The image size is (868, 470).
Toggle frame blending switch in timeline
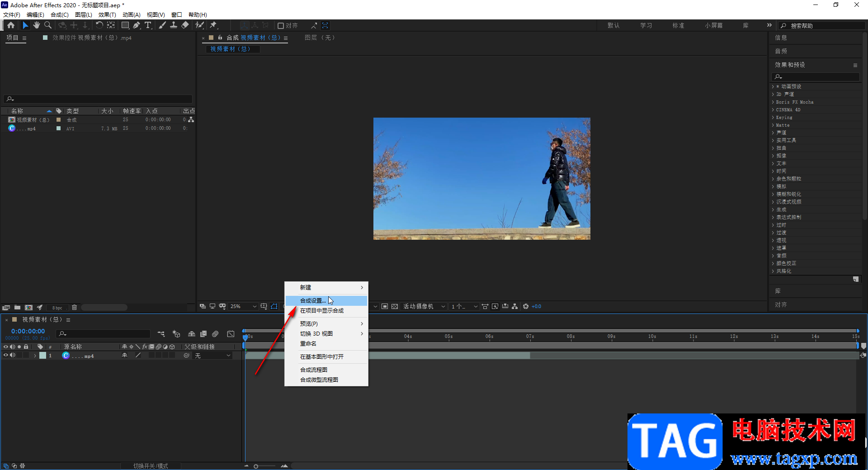(203, 334)
